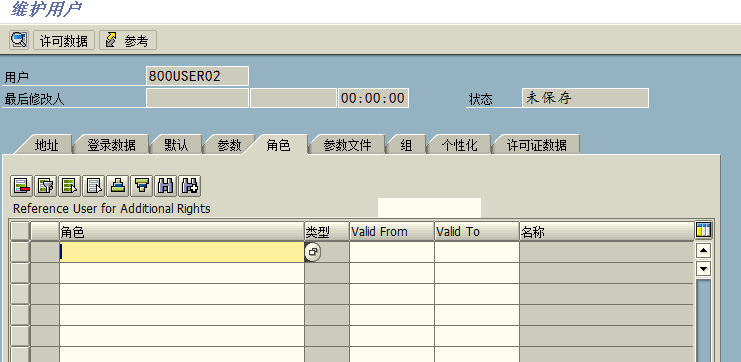Click the first row Valid From cell
The width and height of the screenshot is (741, 362).
392,252
